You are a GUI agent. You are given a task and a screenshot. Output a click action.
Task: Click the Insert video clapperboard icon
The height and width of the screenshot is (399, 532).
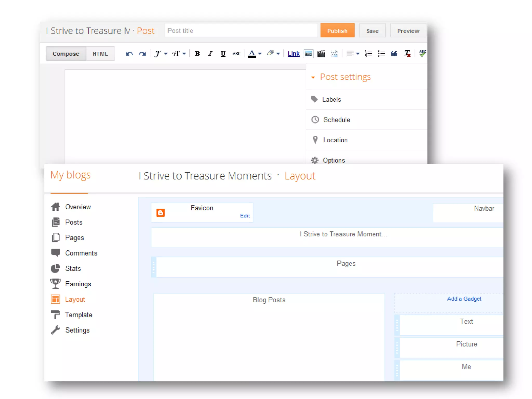point(321,54)
